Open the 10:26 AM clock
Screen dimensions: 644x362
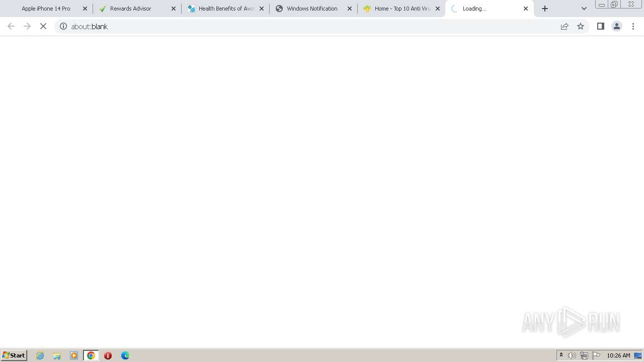click(618, 355)
